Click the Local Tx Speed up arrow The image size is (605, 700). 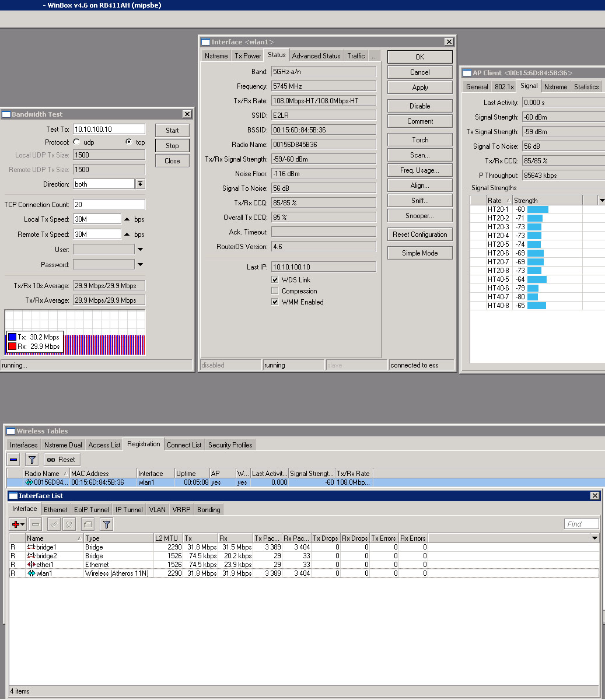[127, 219]
